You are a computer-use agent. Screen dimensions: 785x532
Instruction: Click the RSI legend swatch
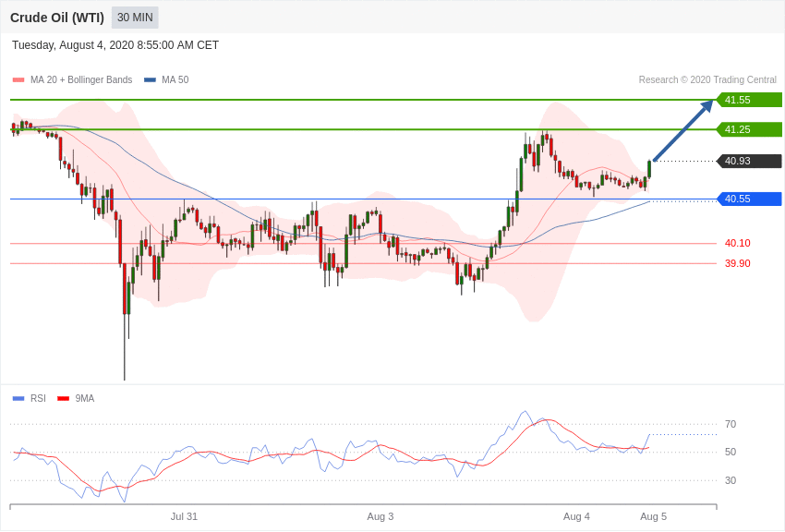point(18,399)
